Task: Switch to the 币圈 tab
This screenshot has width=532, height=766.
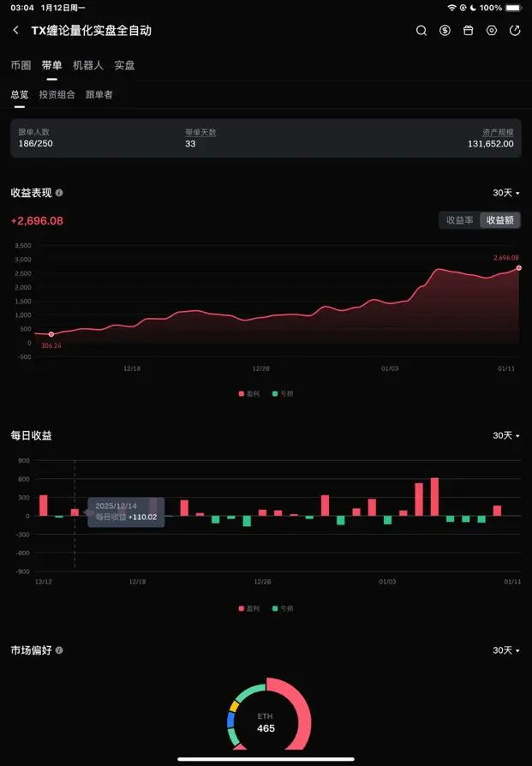Action: click(x=21, y=65)
